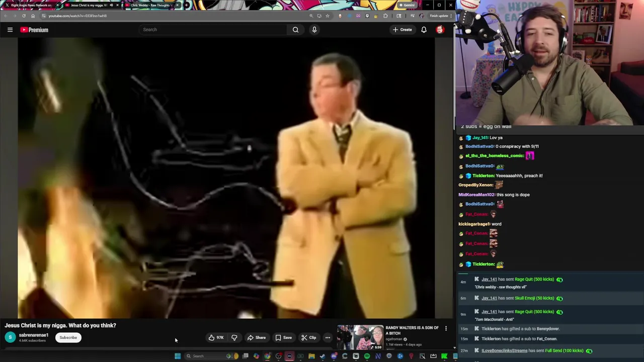This screenshot has width=644, height=362.
Task: Open Copilot from the taskbar
Action: pyautogui.click(x=256, y=356)
